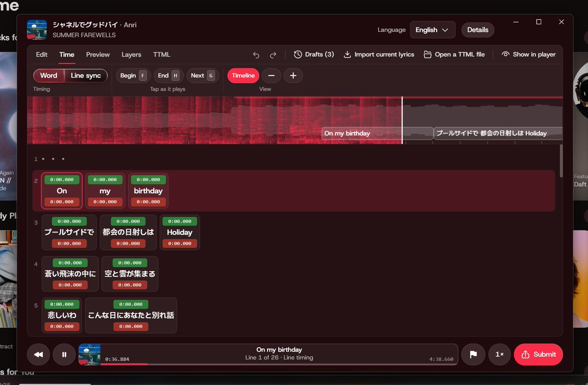Select the word card '空と雲が集まる'
The image size is (588, 385).
tap(130, 274)
